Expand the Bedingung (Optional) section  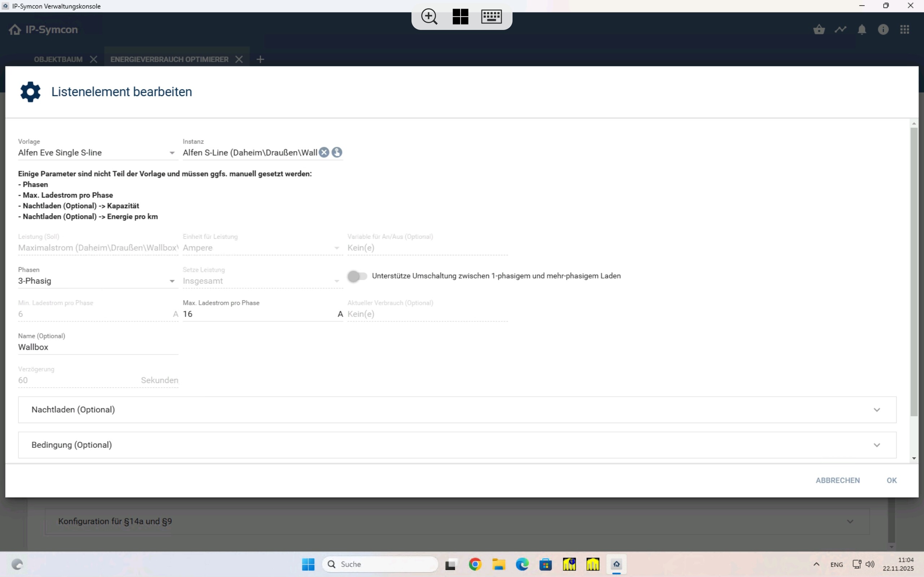[x=457, y=445]
